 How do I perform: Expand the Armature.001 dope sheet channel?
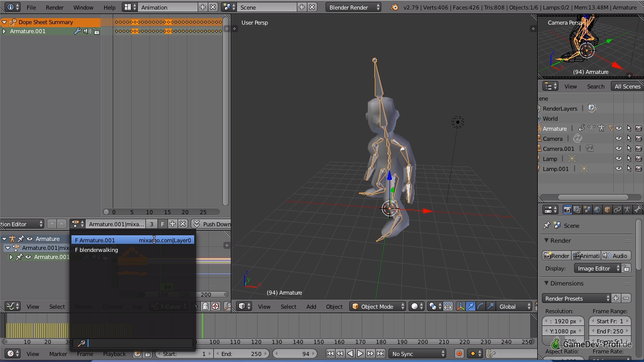point(4,31)
